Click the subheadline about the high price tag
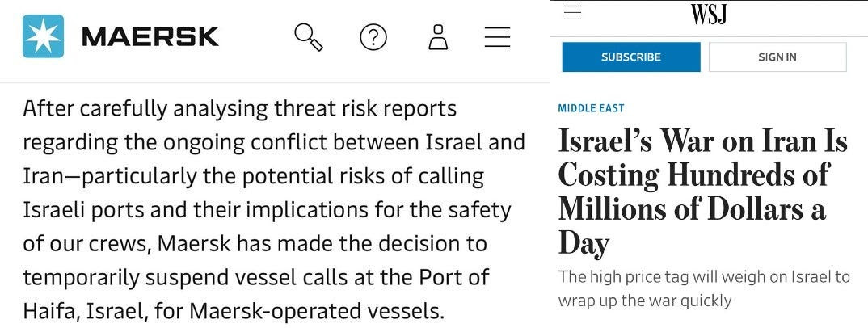 (703, 288)
